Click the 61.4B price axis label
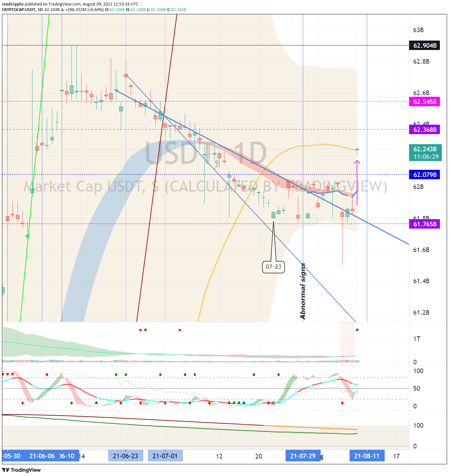449x476 pixels. (421, 281)
